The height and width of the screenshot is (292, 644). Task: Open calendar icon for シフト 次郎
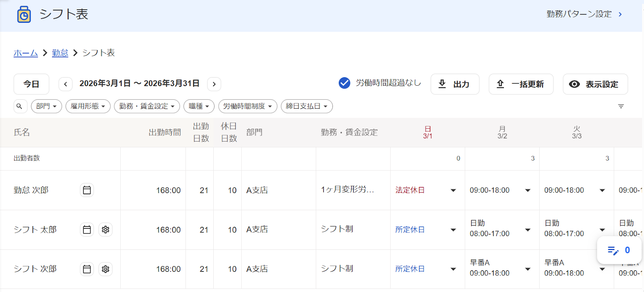87,269
